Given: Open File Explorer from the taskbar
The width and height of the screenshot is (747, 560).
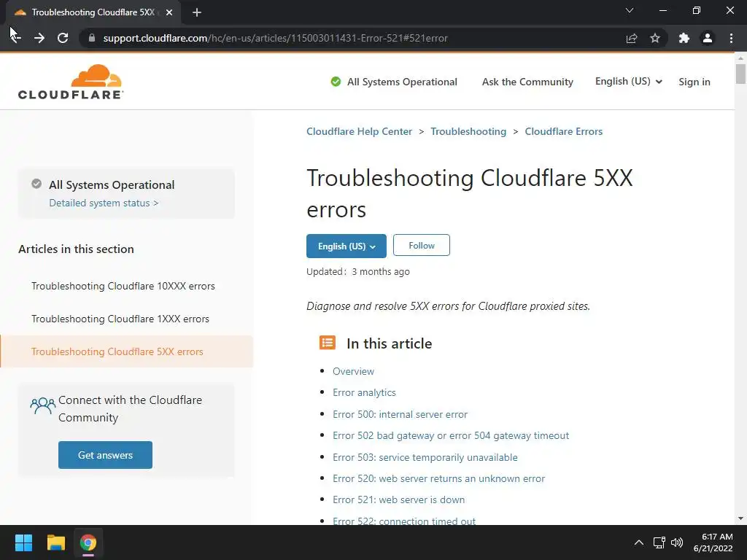Looking at the screenshot, I should pos(55,542).
